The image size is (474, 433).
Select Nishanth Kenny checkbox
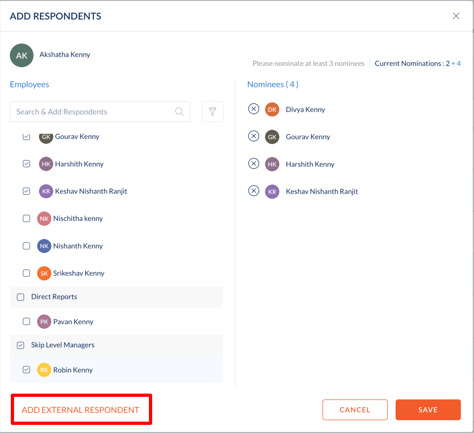26,246
